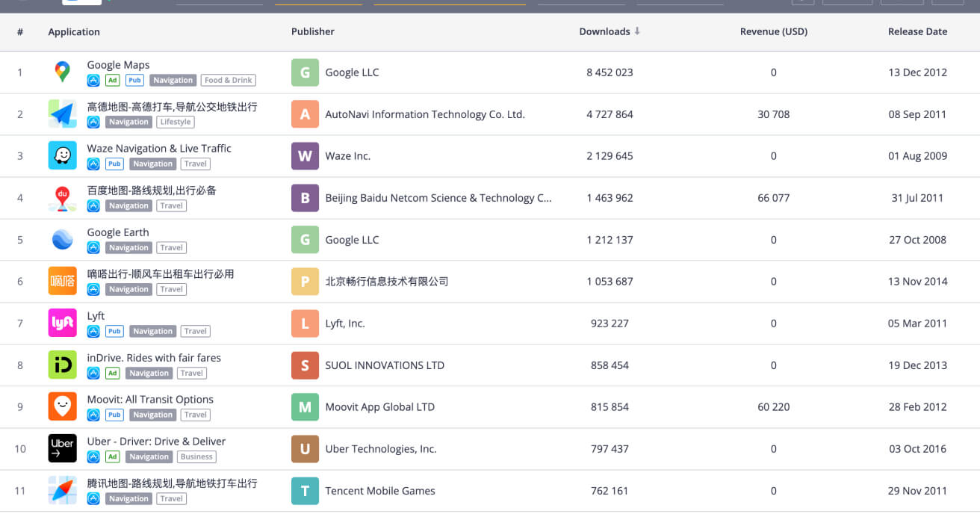The height and width of the screenshot is (514, 980).
Task: Click the pink Lyft app icon
Action: tap(62, 323)
